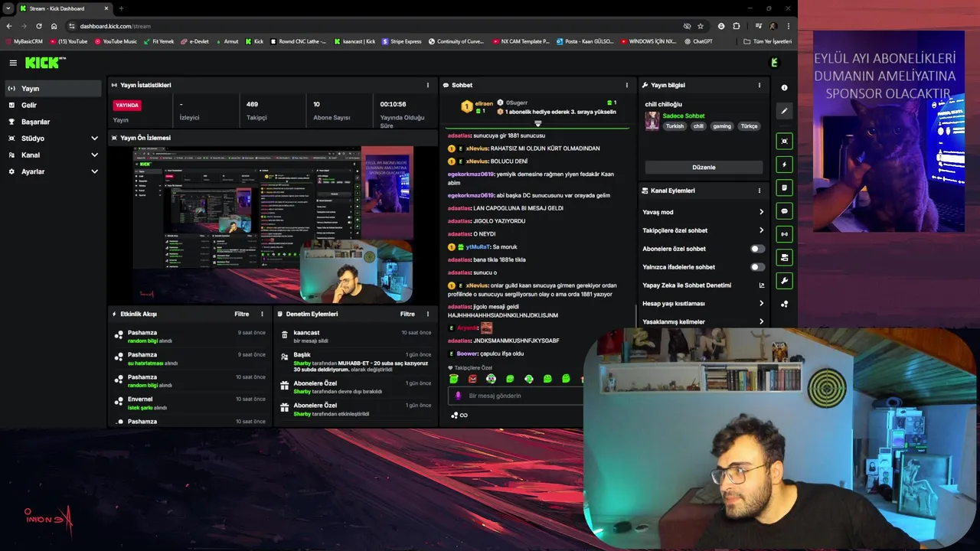This screenshot has width=980, height=551.
Task: Expand the Kanal sidebar section
Action: (x=94, y=155)
